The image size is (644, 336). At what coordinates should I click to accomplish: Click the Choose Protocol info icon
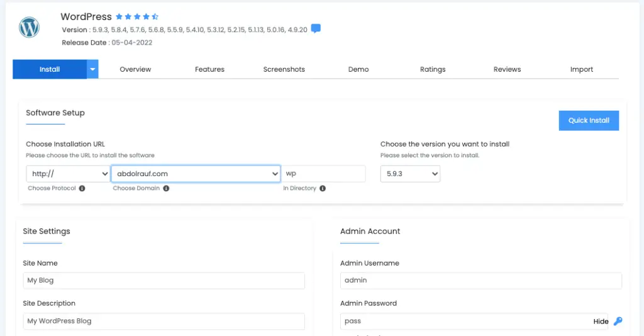click(x=82, y=188)
